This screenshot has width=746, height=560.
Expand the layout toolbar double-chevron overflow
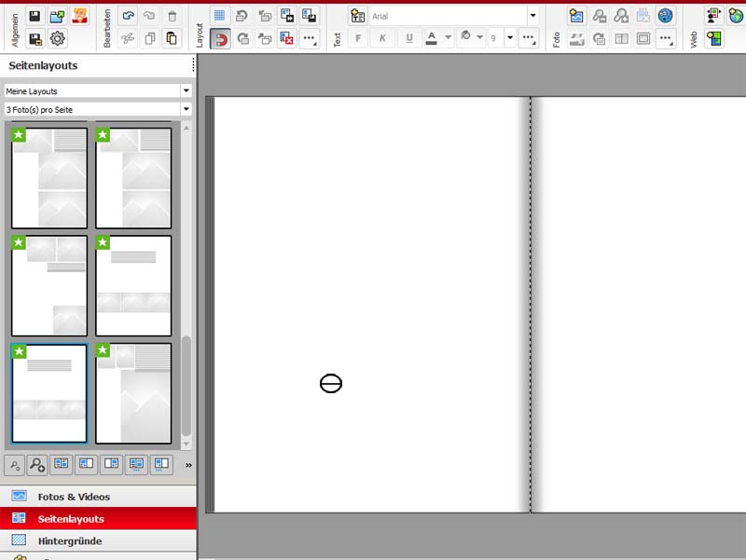tap(188, 465)
